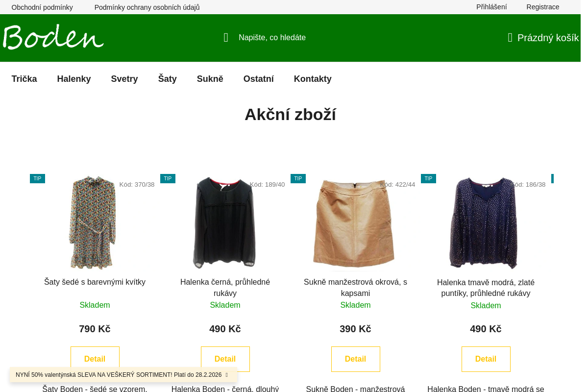Image resolution: width=588 pixels, height=392 pixels.
Task: Click the TIP badge on the ochre skirt
Action: tap(298, 178)
